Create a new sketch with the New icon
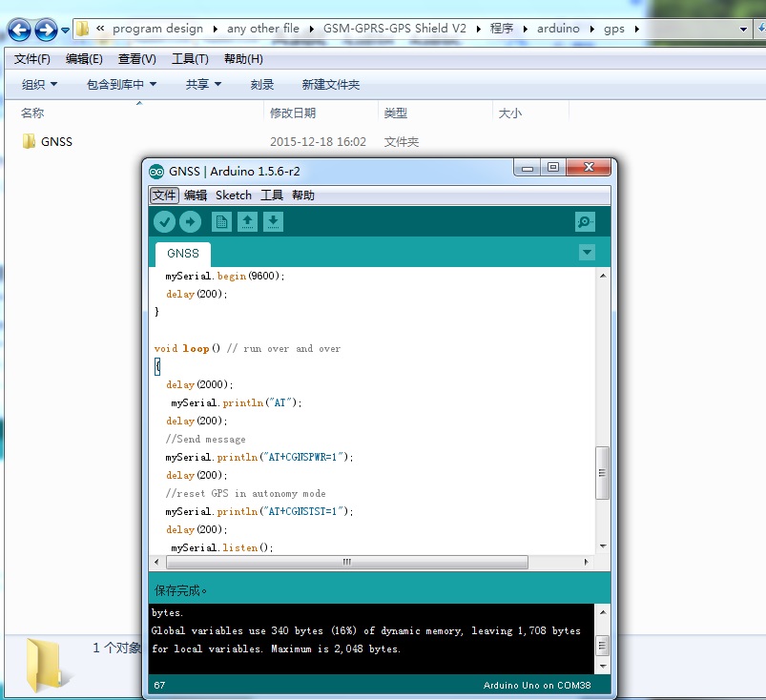Image resolution: width=766 pixels, height=700 pixels. coord(221,222)
